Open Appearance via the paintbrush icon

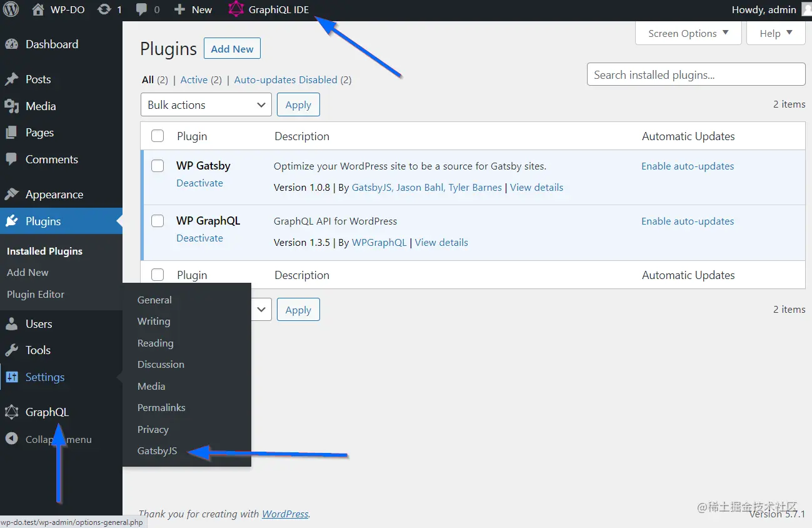[x=14, y=195]
